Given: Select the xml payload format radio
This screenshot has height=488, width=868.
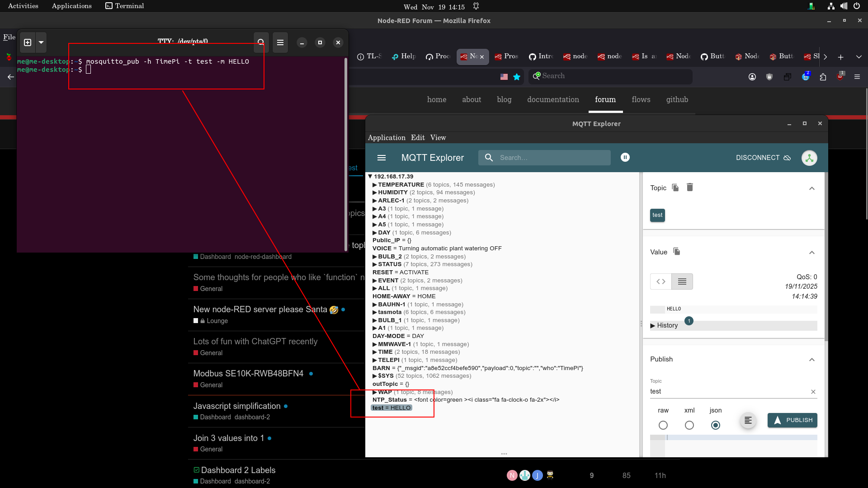Looking at the screenshot, I should point(689,425).
